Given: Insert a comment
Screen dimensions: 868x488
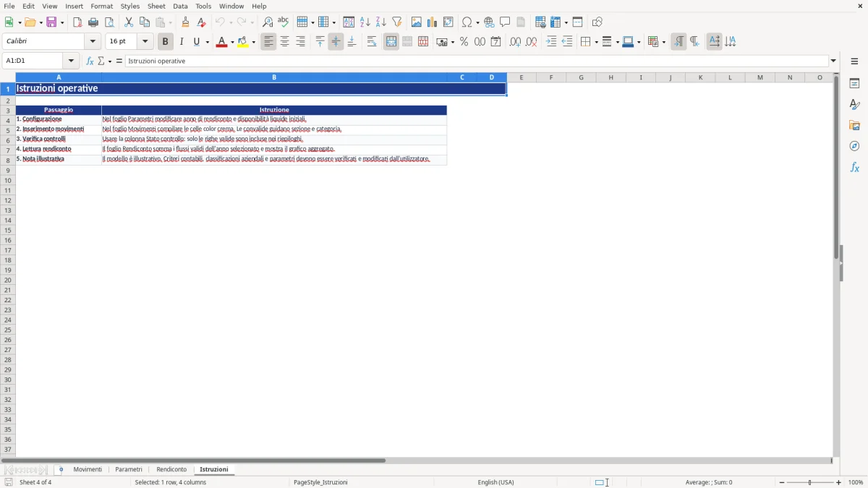Looking at the screenshot, I should coord(505,22).
